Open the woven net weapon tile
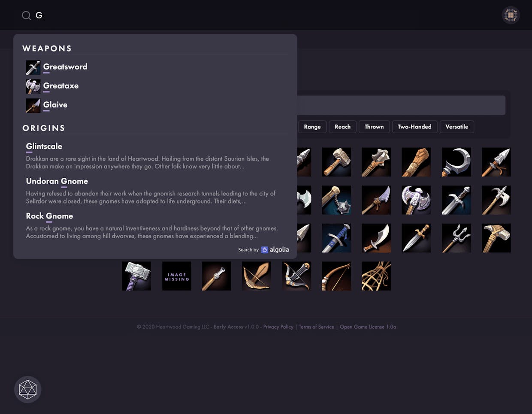The height and width of the screenshot is (414, 532). [376, 276]
